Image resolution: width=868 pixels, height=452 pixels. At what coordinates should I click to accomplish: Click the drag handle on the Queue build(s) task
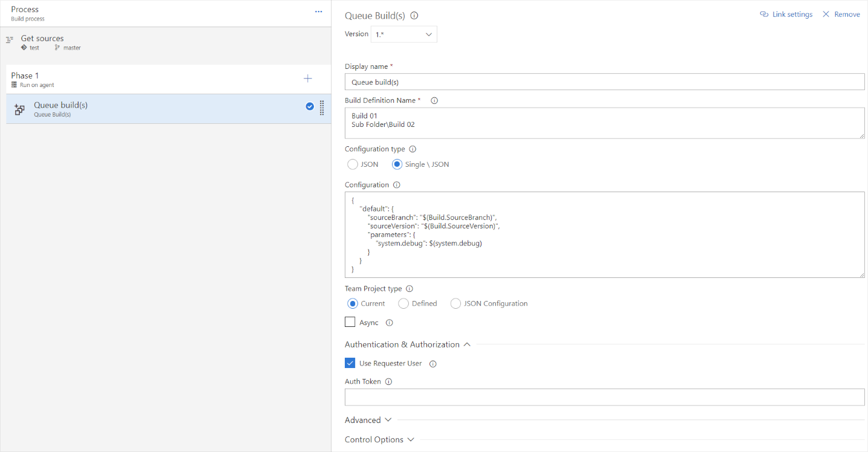(x=321, y=109)
